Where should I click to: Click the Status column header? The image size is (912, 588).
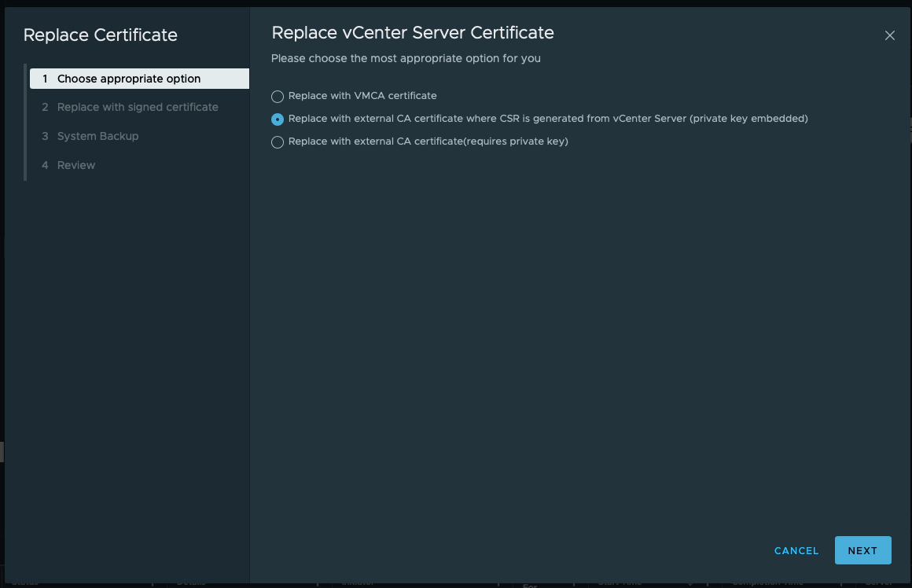click(x=24, y=582)
